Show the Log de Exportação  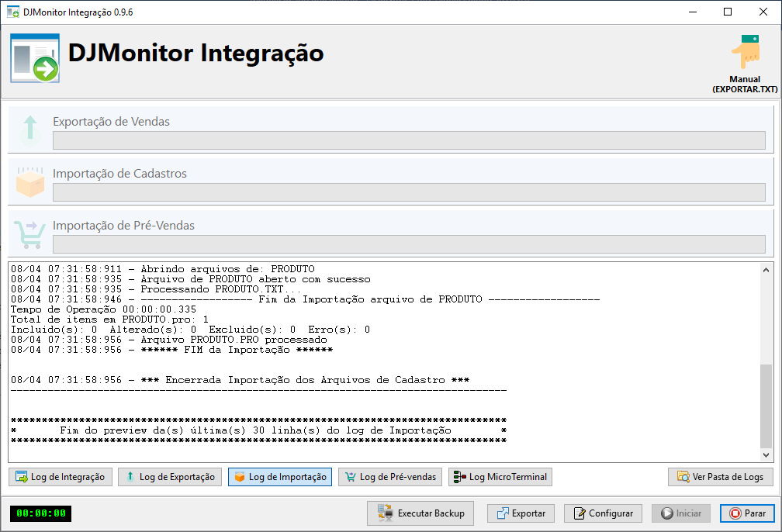pos(170,477)
